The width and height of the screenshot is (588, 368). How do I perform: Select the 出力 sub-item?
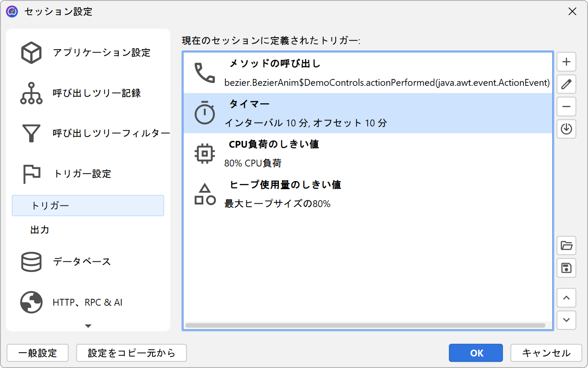pos(40,230)
